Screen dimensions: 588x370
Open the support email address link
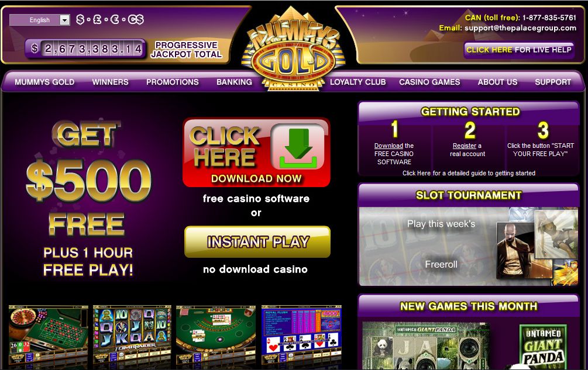click(x=520, y=28)
